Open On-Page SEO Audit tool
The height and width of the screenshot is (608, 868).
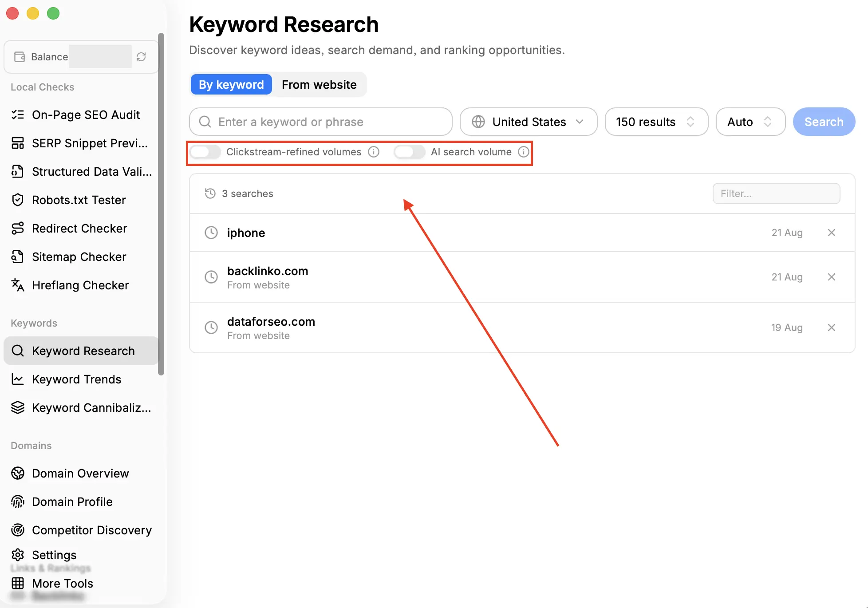81,115
